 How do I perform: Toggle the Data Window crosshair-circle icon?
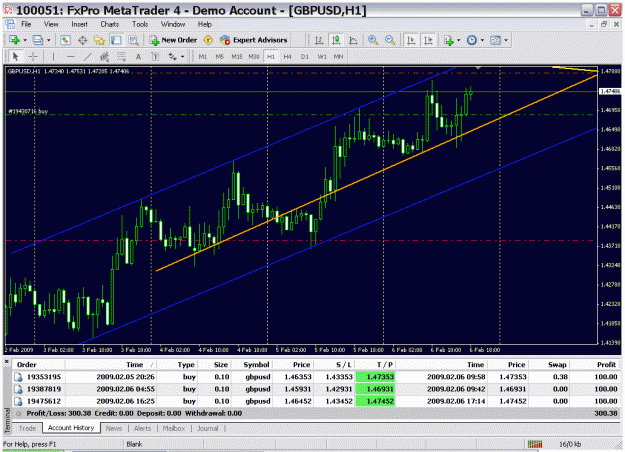point(83,40)
